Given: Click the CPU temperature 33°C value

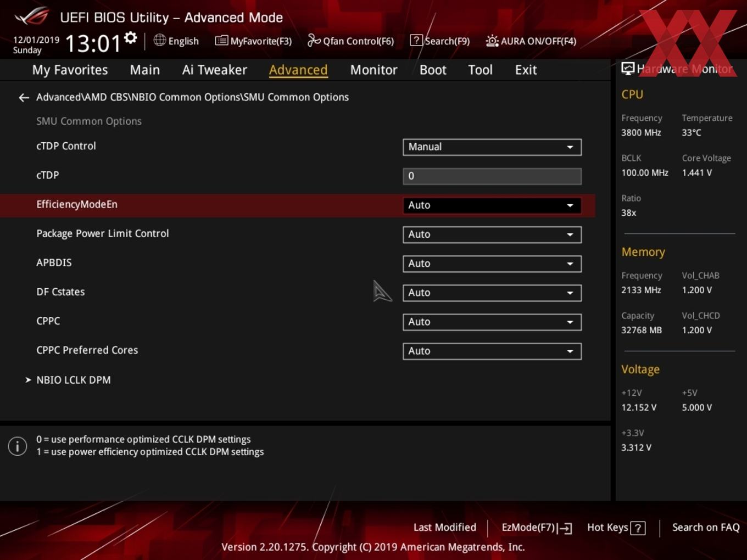Looking at the screenshot, I should pos(692,132).
